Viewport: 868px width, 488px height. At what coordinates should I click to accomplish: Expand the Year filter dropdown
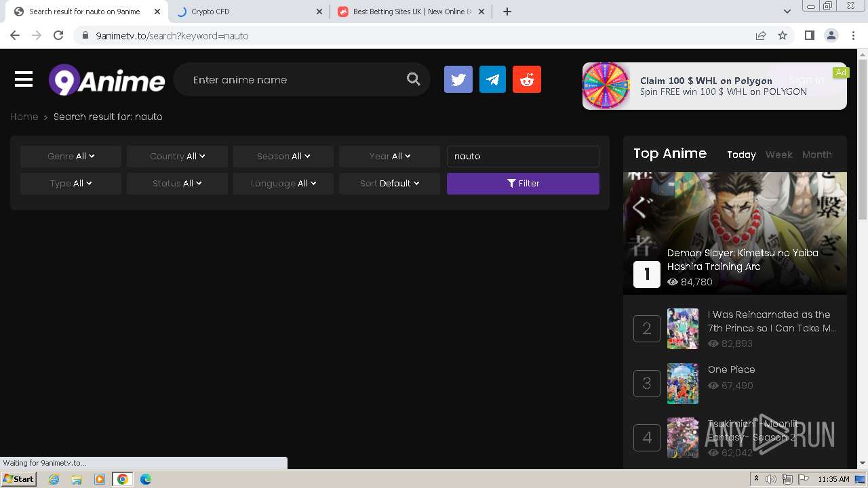(x=390, y=156)
